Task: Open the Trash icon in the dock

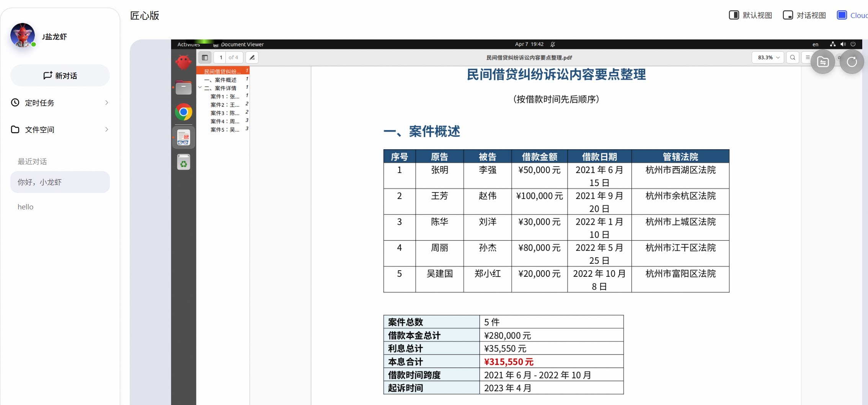Action: (184, 162)
